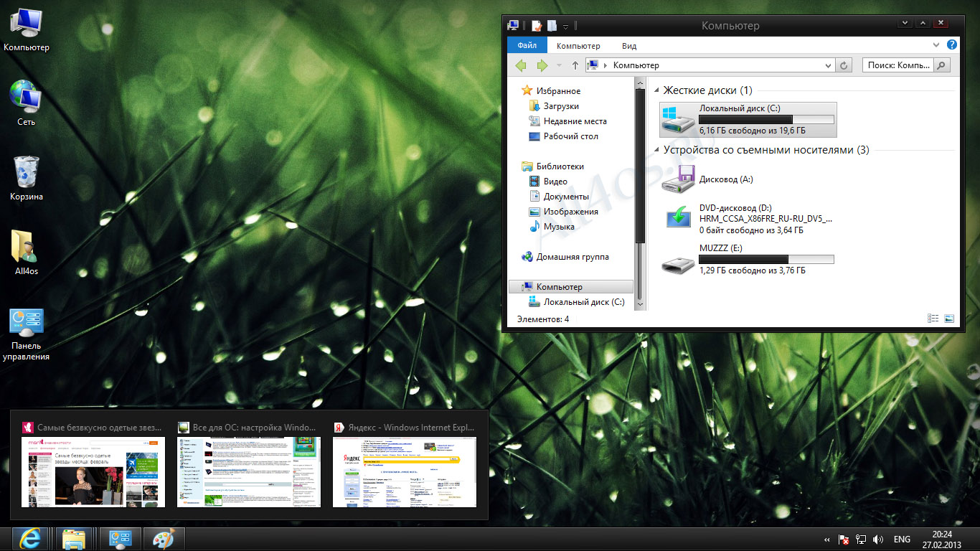
Task: Switch to details view icon in status bar
Action: pyautogui.click(x=933, y=319)
